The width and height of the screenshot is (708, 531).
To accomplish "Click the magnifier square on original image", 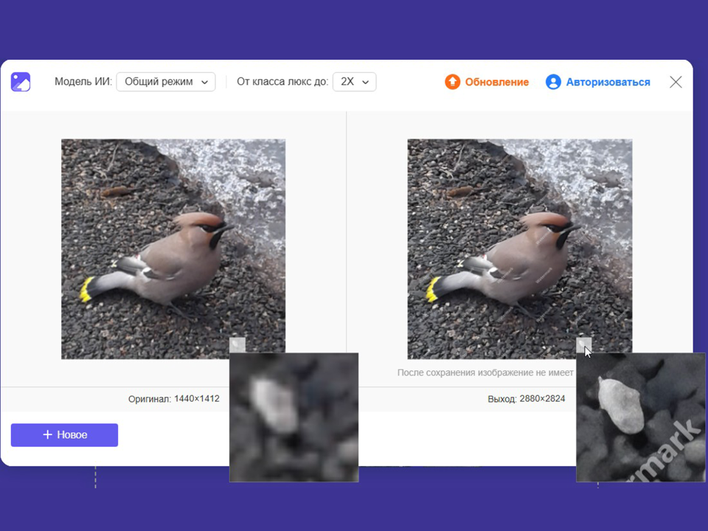I will (238, 345).
